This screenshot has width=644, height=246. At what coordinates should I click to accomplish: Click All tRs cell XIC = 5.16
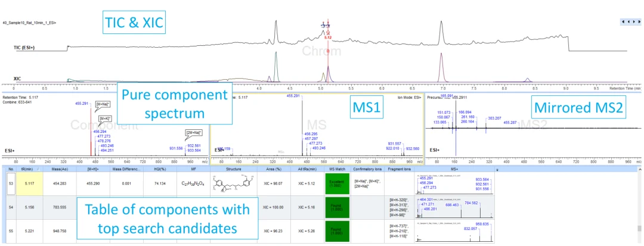[x=307, y=207]
